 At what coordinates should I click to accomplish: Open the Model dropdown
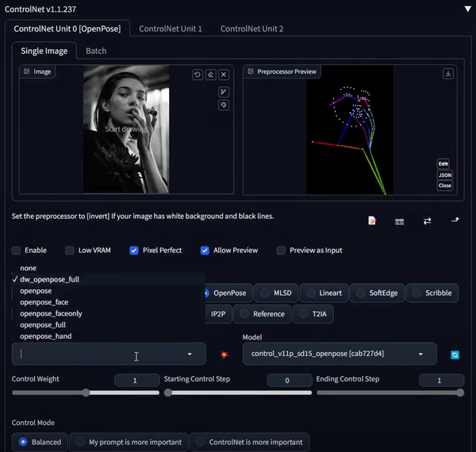tap(340, 354)
